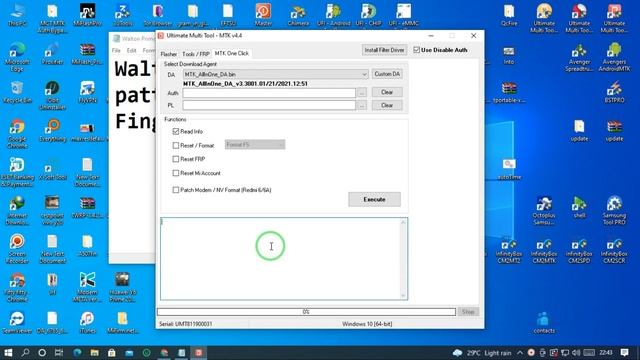Launch the InfinityBox CM2SPD shortcut
Viewport: 640px width, 360px height.
pos(579,251)
